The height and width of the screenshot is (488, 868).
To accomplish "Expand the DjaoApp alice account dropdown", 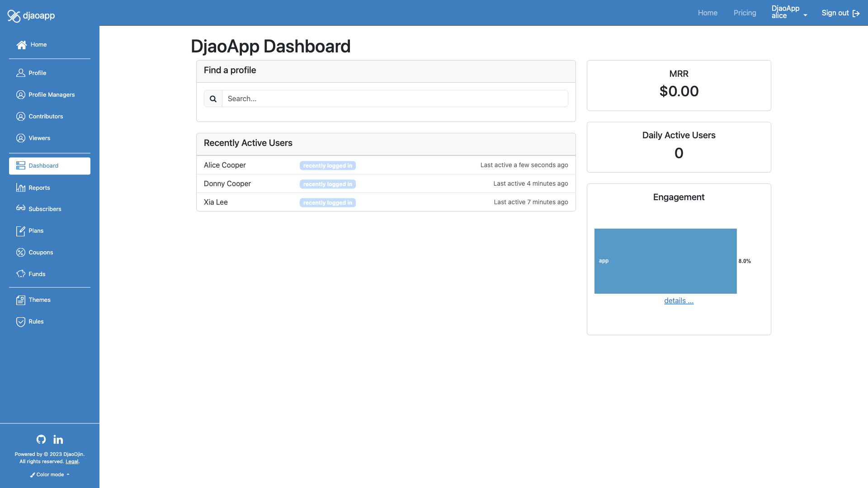I will pyautogui.click(x=789, y=12).
